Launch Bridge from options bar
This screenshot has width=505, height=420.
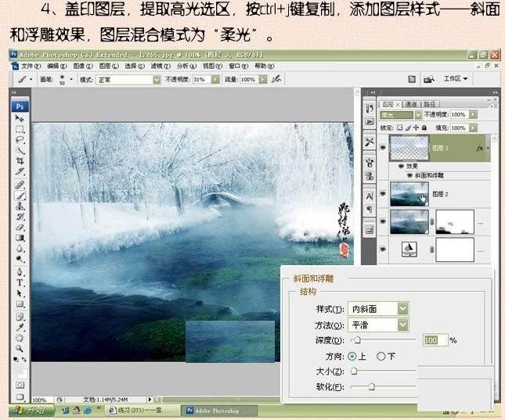click(x=429, y=79)
